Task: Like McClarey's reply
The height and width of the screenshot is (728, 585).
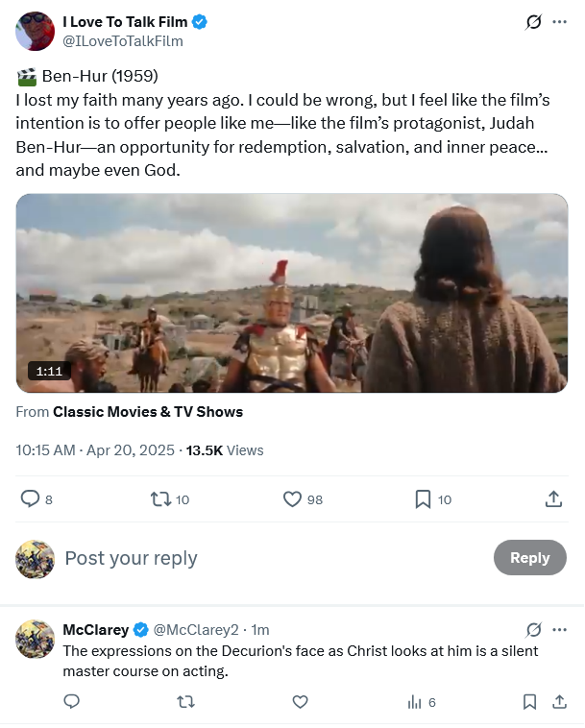Action: tap(300, 702)
